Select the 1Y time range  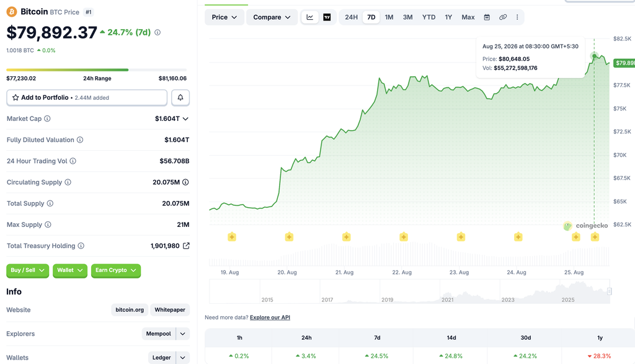click(x=448, y=17)
